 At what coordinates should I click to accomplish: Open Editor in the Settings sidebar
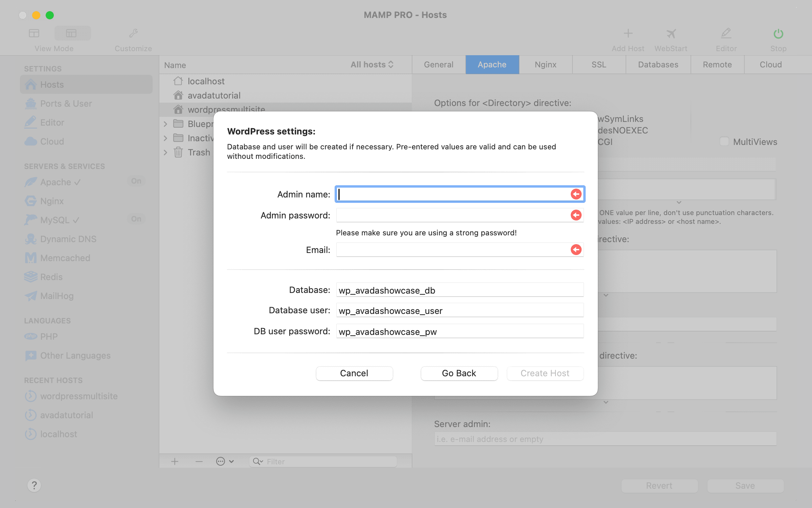click(x=86, y=123)
